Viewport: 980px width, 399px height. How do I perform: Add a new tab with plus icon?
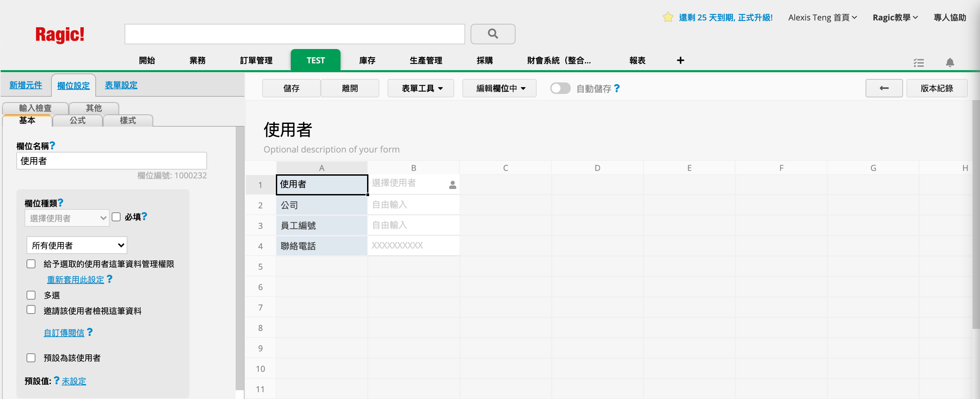tap(680, 60)
